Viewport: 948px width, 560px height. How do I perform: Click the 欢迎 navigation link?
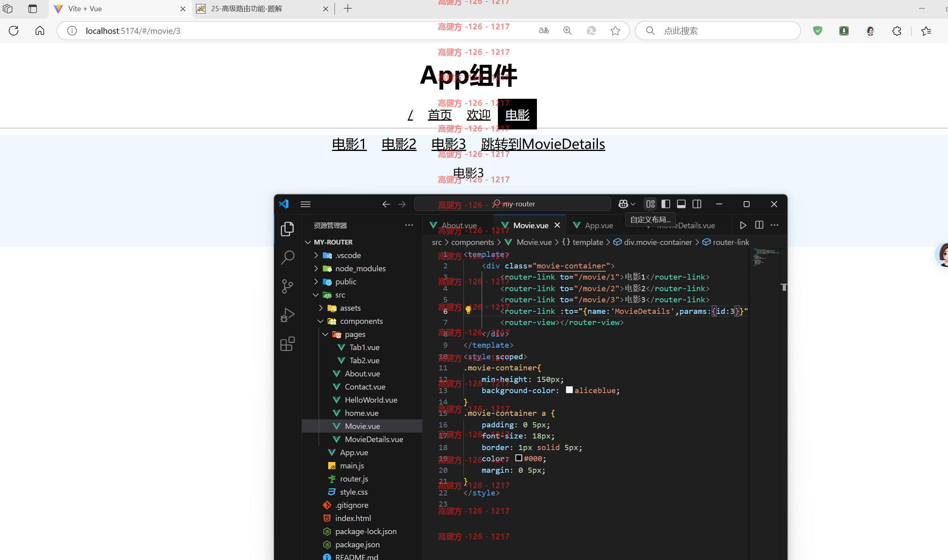pyautogui.click(x=478, y=115)
